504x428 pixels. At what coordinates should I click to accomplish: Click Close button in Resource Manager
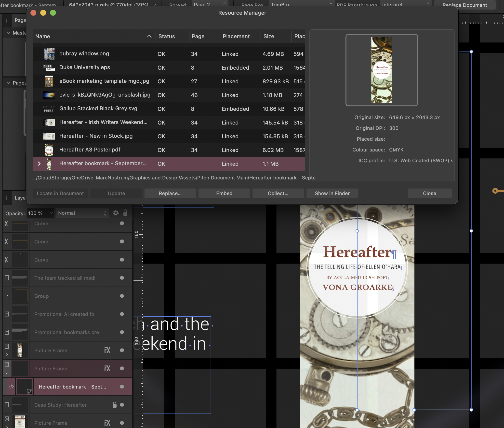pos(430,193)
